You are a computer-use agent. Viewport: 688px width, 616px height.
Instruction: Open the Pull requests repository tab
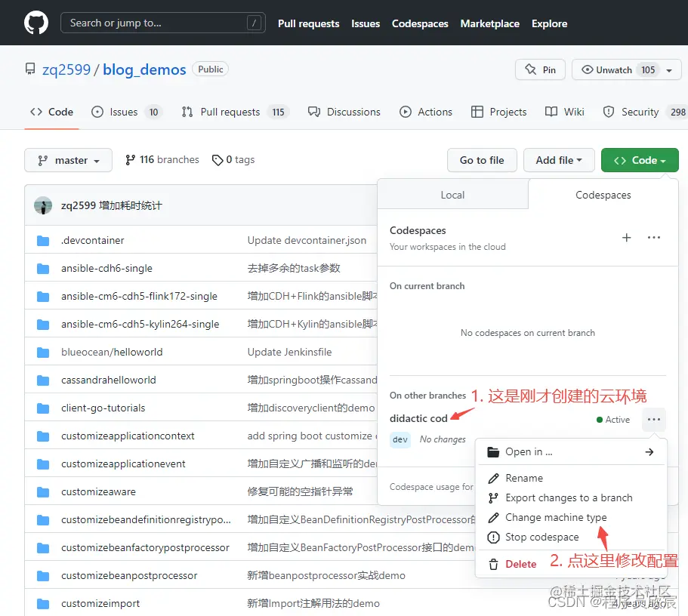(x=234, y=112)
